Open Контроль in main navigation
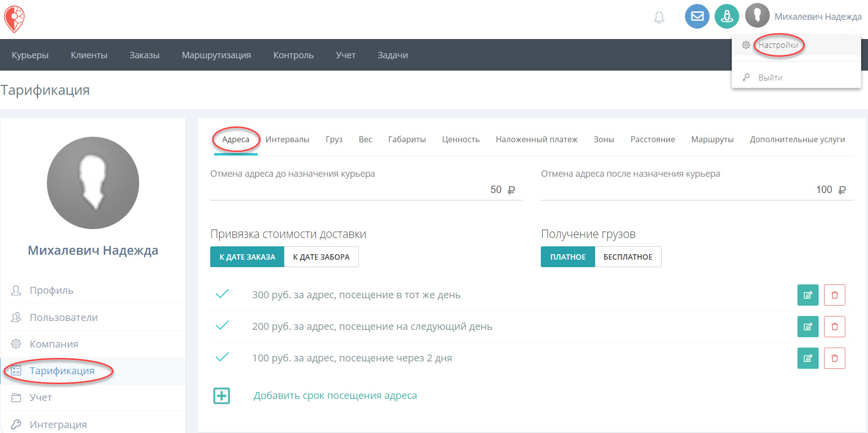Viewport: 868px width, 433px height. pyautogui.click(x=294, y=55)
